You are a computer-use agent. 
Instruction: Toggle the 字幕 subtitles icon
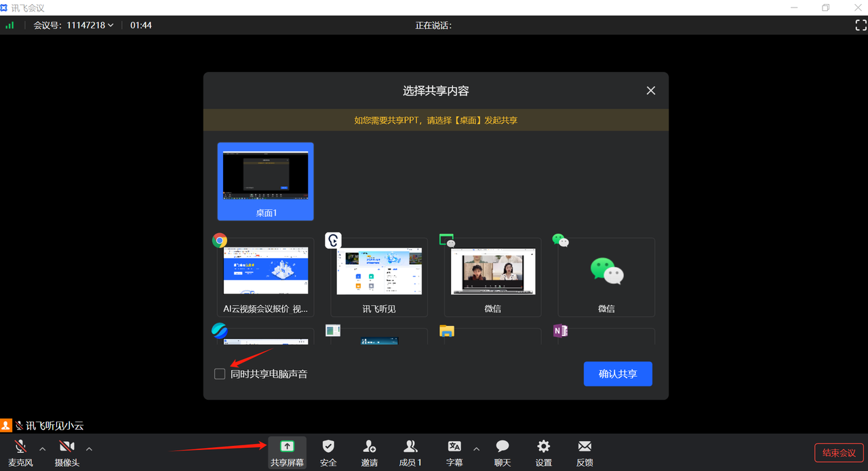(x=454, y=446)
